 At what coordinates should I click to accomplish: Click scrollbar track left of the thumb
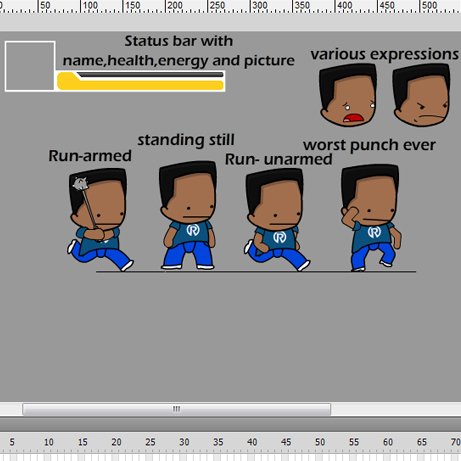tap(11, 409)
